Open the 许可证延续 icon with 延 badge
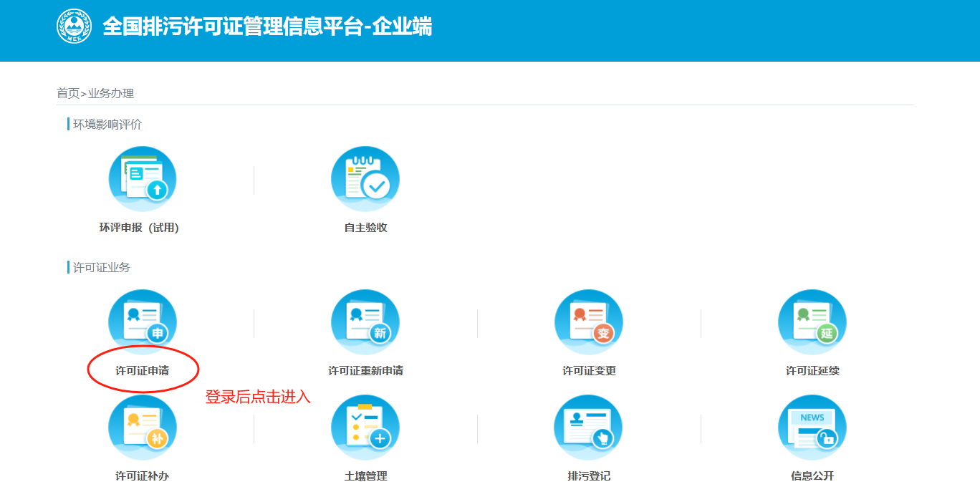The height and width of the screenshot is (502, 980). click(x=812, y=323)
